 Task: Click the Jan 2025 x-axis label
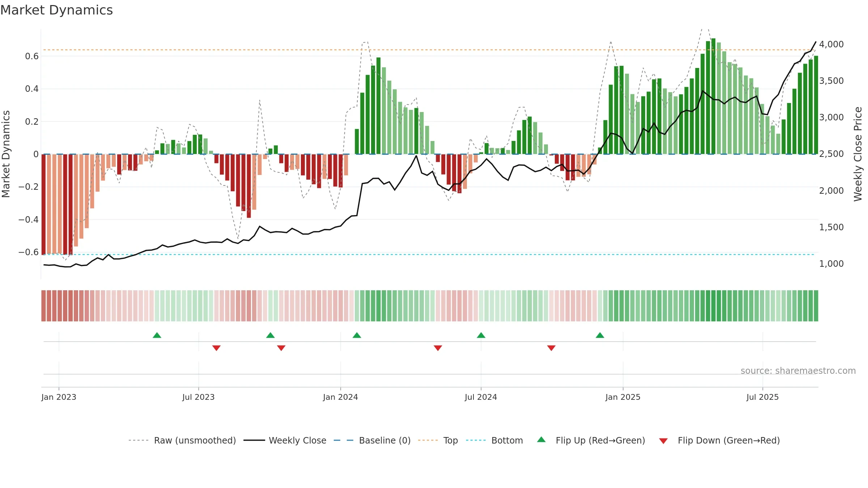click(623, 397)
